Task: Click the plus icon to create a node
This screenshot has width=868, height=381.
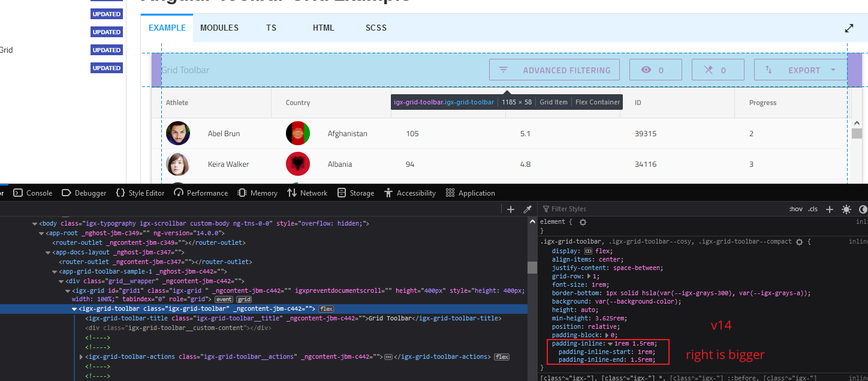Action: click(510, 209)
